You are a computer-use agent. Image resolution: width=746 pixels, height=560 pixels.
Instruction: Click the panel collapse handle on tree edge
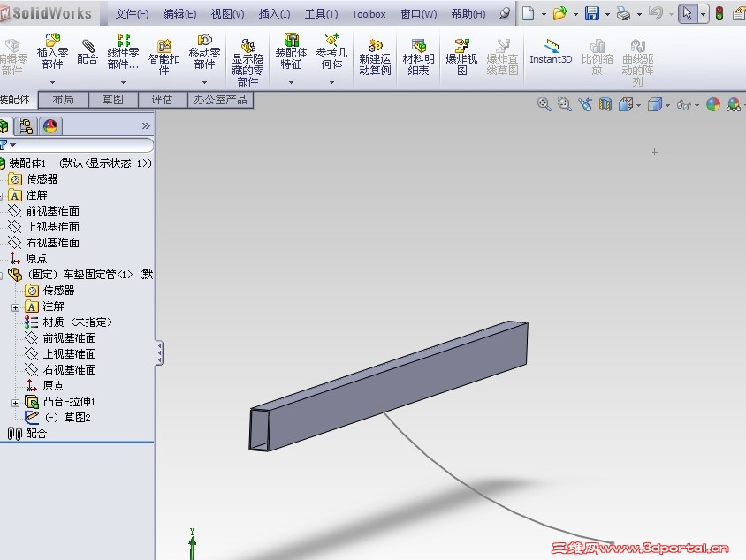click(159, 352)
